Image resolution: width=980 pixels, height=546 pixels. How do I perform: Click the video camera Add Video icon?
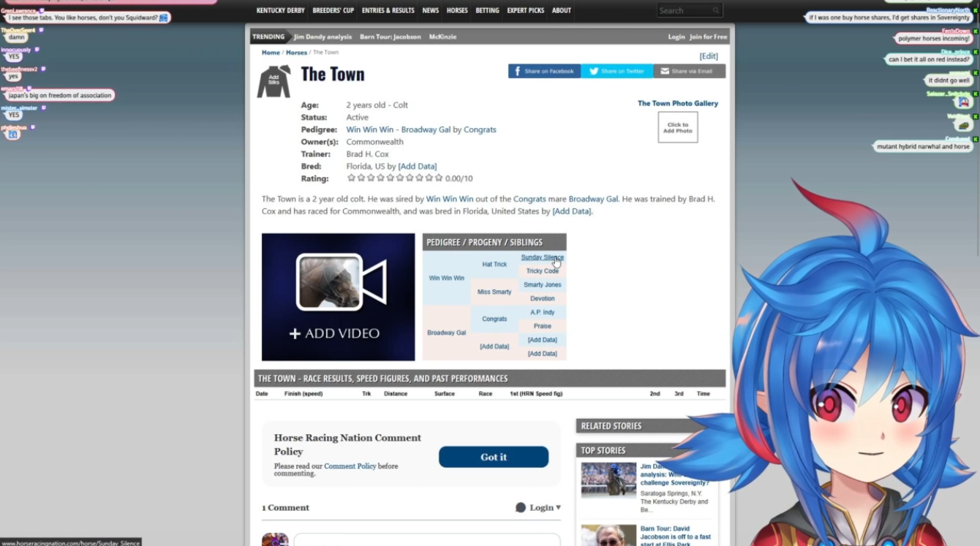coord(341,283)
